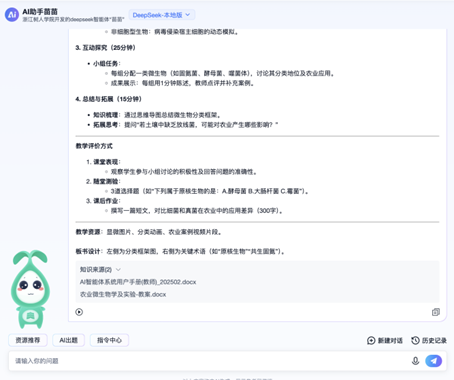Open 农业微生物学及实验-教案.docx source file
This screenshot has height=380, width=454.
coord(123,294)
